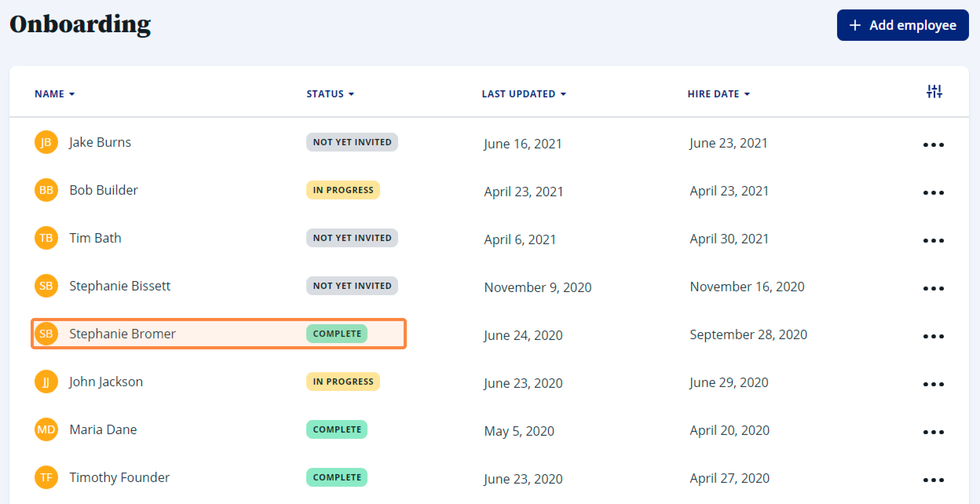This screenshot has width=980, height=504.
Task: Open Timothy Founder employee name
Action: 119,477
